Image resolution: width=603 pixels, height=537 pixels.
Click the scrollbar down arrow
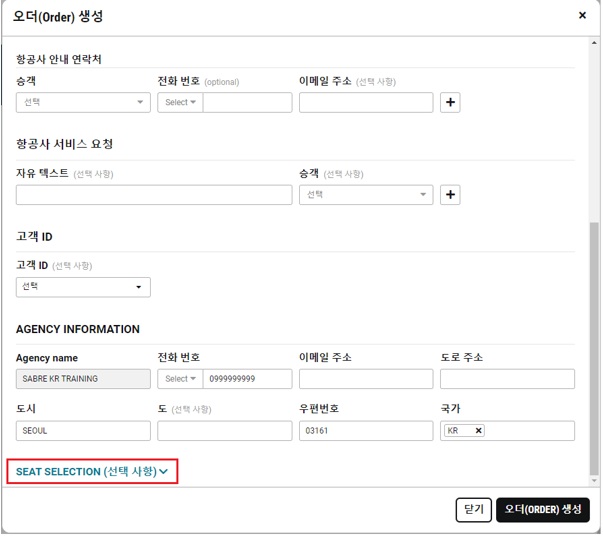[x=594, y=481]
